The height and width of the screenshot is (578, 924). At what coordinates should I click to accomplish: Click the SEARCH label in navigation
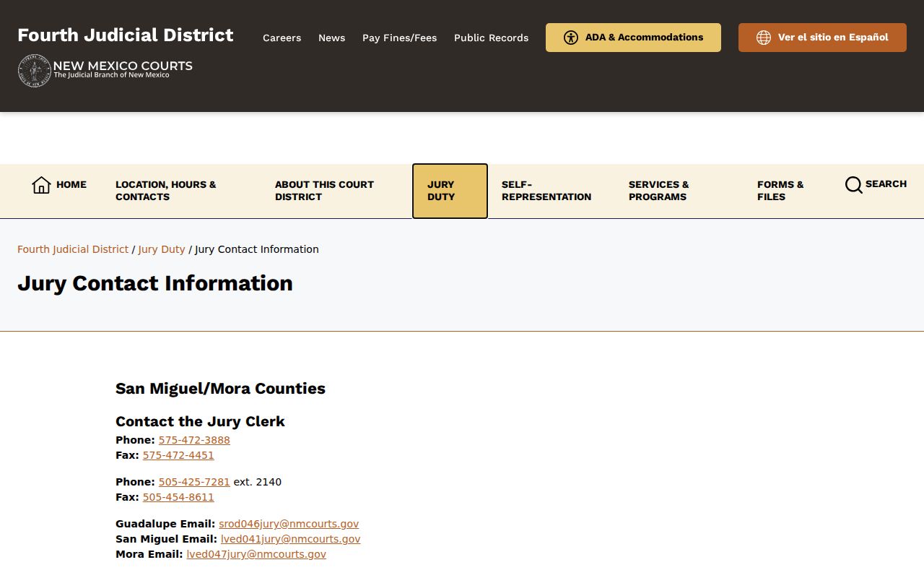click(886, 184)
